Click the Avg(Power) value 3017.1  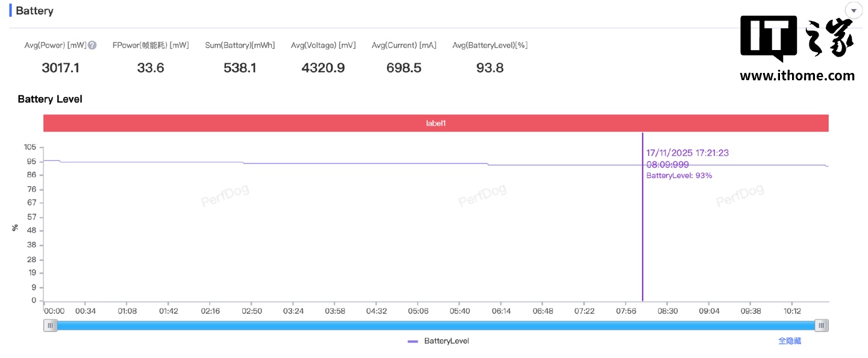pyautogui.click(x=60, y=68)
